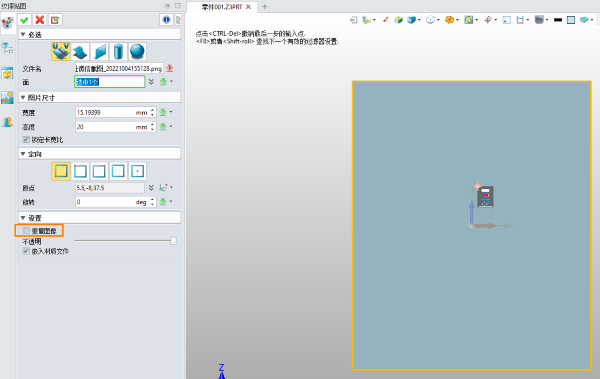
Task: Open dropdown arrow next to rotation icon
Action: coord(171,201)
